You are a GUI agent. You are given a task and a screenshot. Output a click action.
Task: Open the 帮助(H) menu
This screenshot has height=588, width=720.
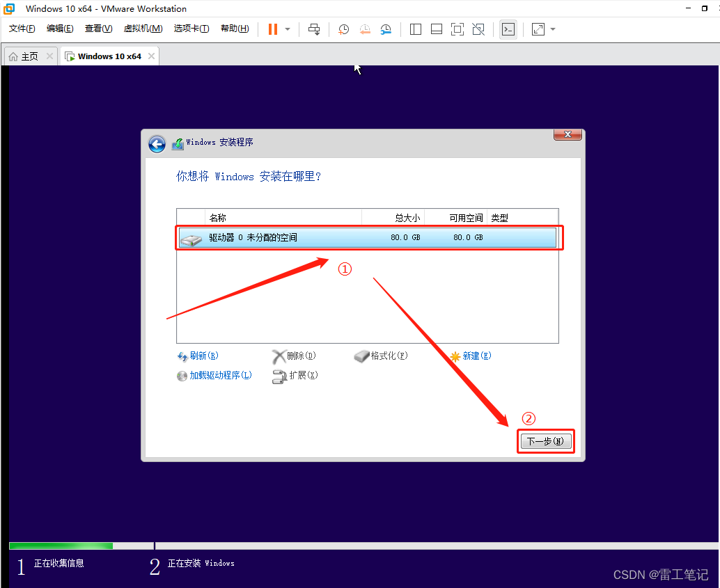click(235, 29)
